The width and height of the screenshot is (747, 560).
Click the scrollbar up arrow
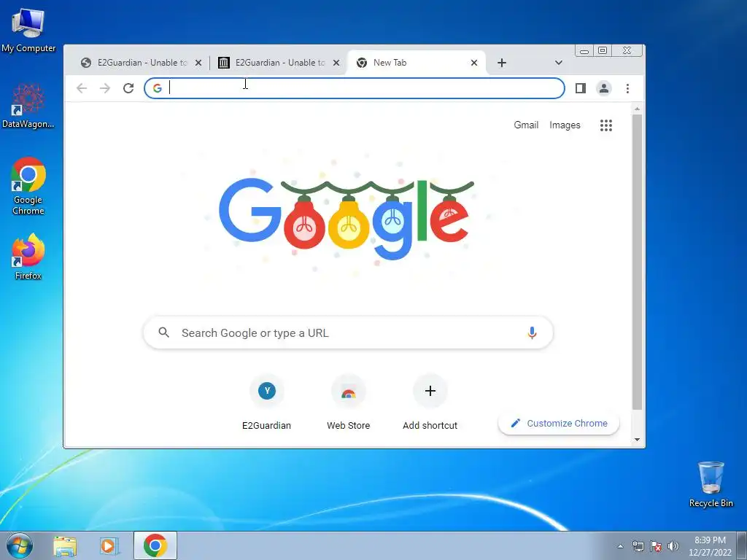point(637,109)
